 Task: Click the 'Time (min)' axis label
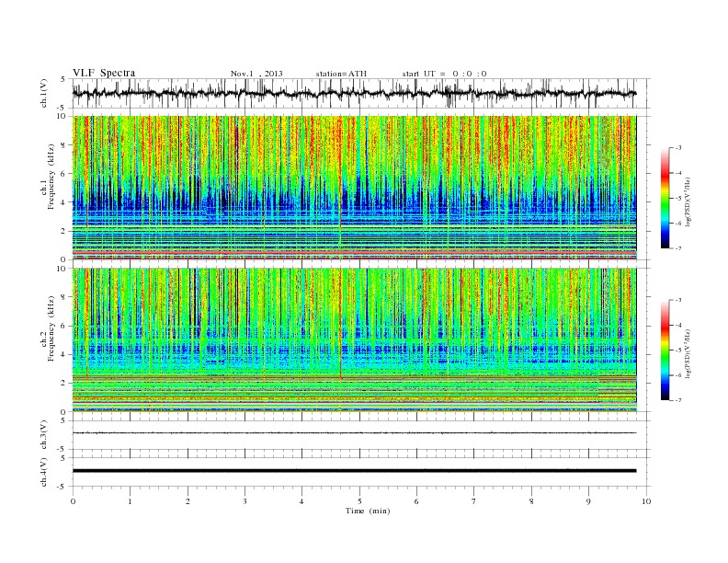pyautogui.click(x=368, y=511)
